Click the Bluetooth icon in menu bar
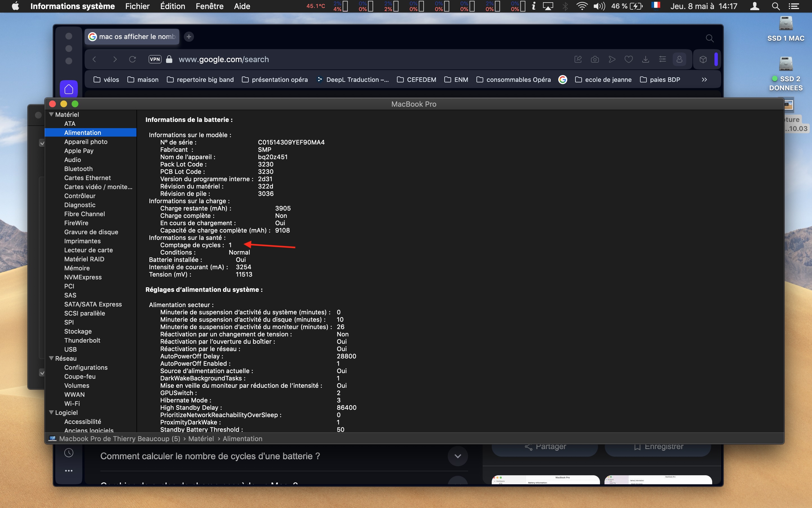 click(x=565, y=6)
